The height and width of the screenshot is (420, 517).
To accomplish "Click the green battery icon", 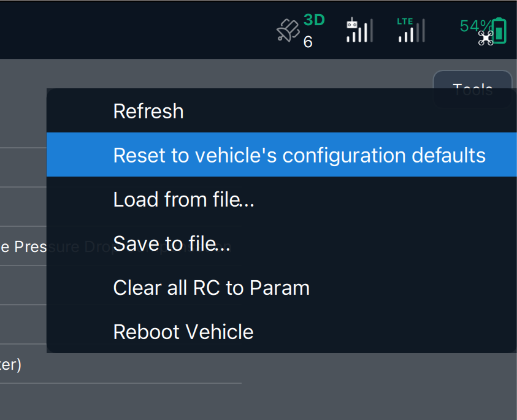I will pyautogui.click(x=500, y=31).
